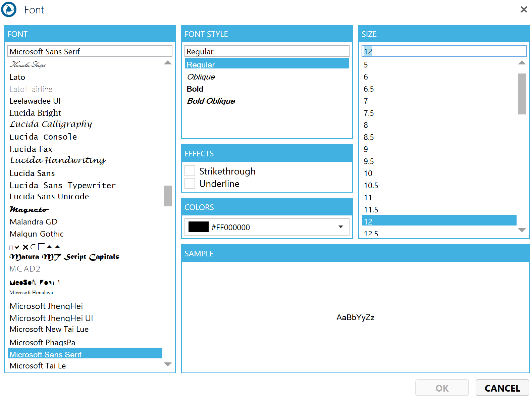Select font size 10.5
This screenshot has height=400, width=532.
pos(371,186)
